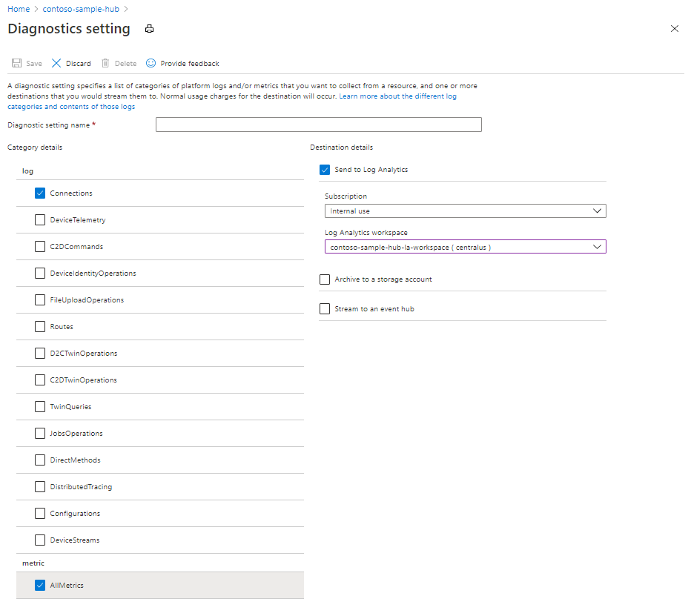Enable the C2DCommands log category

pos(40,246)
